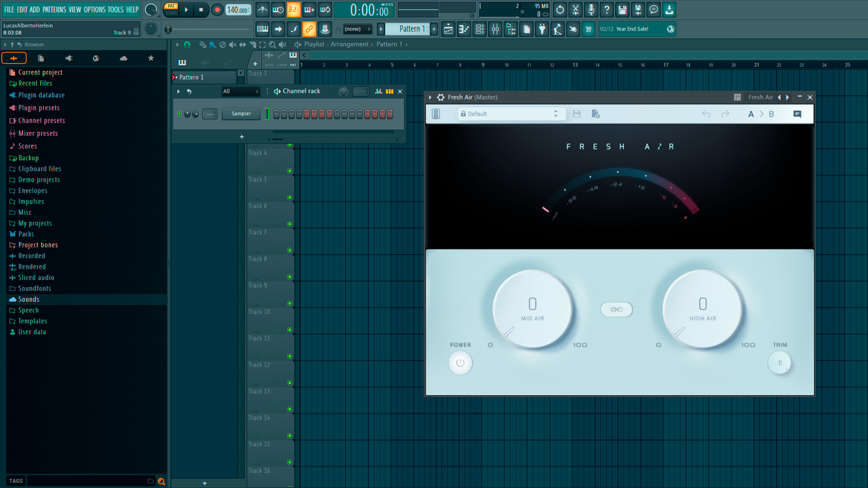Open the piano roll view icon
The width and height of the screenshot is (868, 488).
tap(464, 29)
